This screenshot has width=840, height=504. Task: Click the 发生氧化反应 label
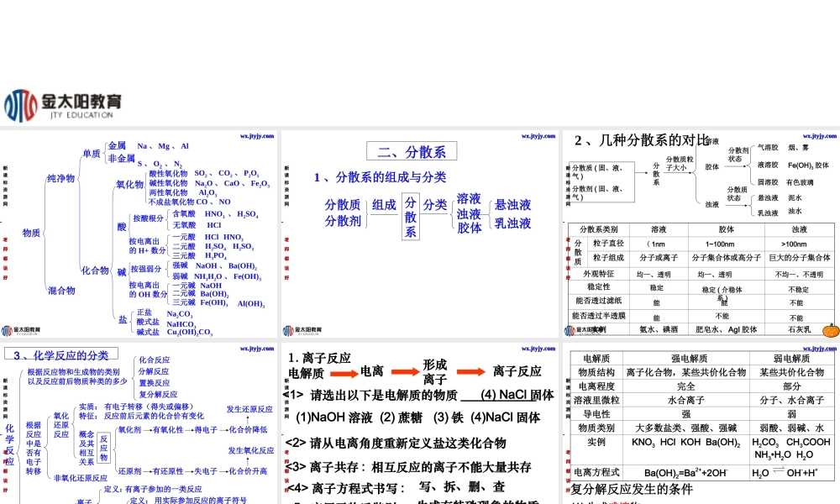tap(251, 451)
